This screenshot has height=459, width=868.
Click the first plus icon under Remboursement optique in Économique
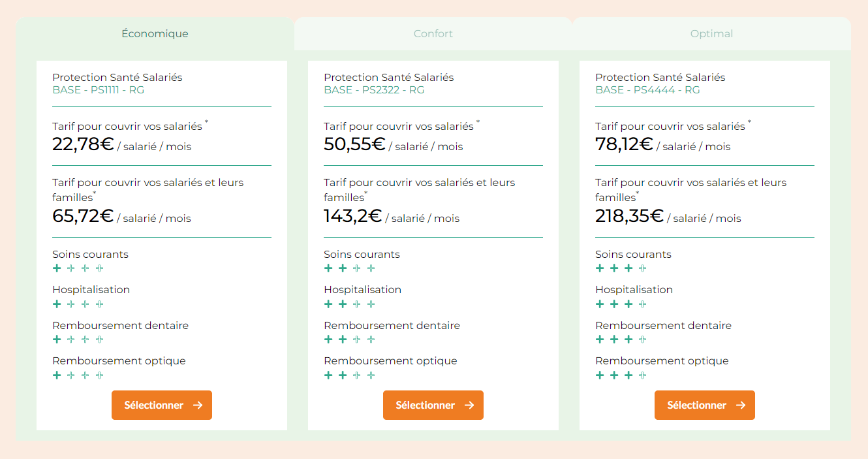point(57,375)
